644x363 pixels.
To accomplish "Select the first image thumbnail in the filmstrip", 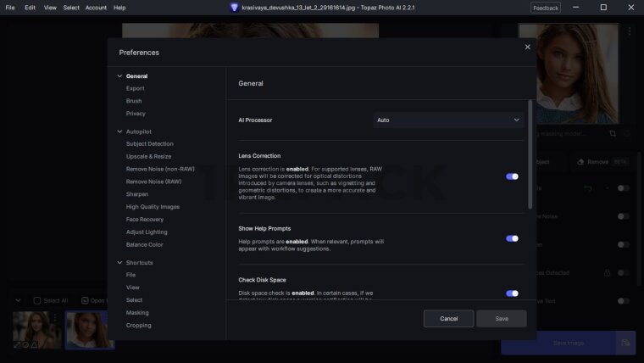I will (36, 329).
